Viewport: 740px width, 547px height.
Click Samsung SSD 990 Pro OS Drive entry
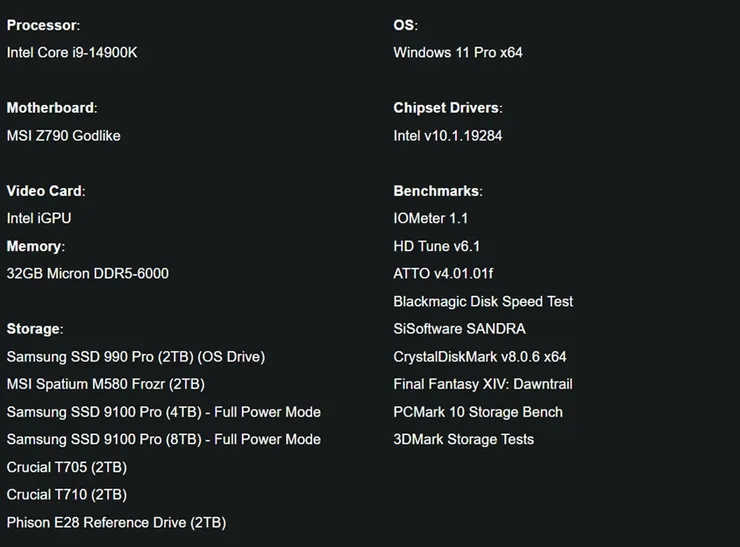click(x=136, y=357)
